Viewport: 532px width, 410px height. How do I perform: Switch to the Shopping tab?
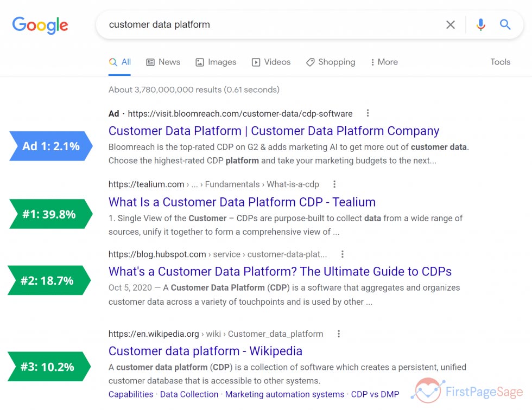click(331, 62)
